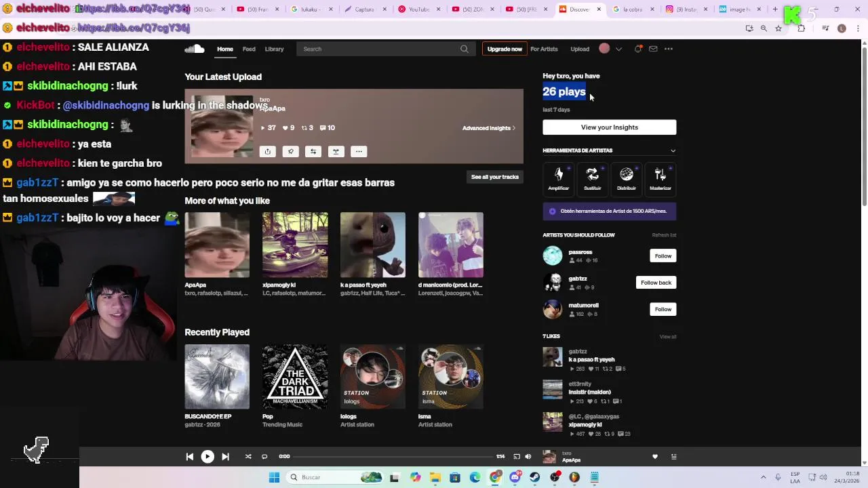Click the player progress timeline bar
868x488 pixels.
(x=393, y=457)
